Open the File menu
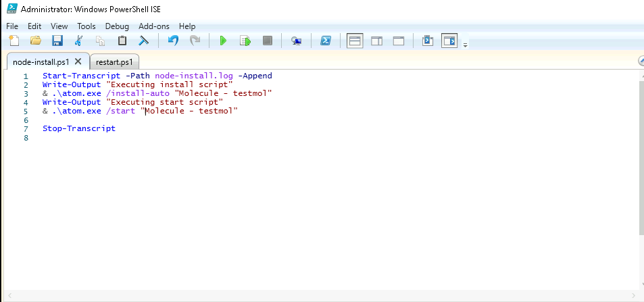 tap(12, 26)
